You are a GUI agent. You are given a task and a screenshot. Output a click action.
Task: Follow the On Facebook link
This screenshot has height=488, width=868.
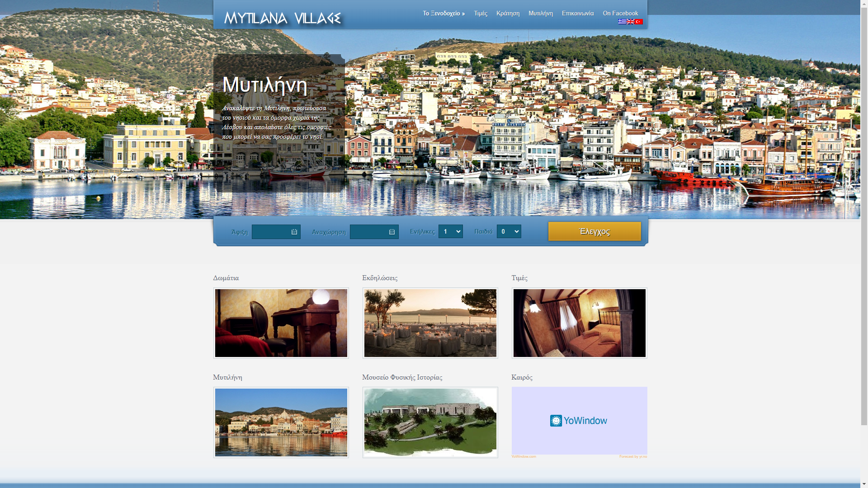click(x=620, y=14)
